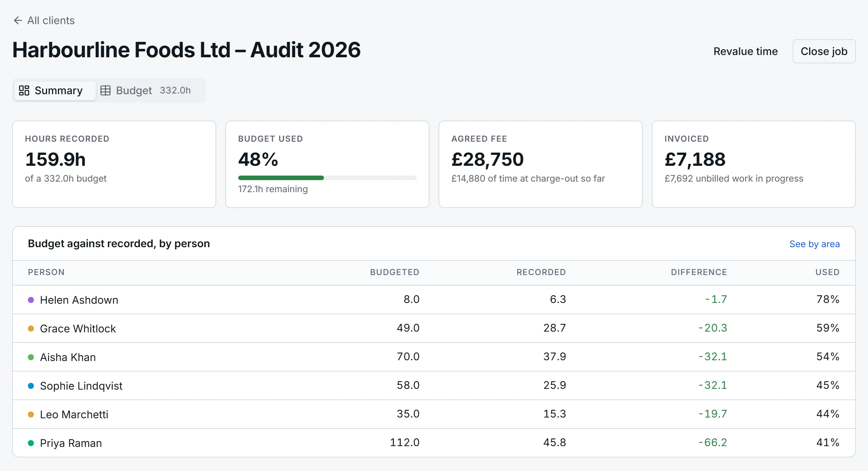The image size is (868, 471).
Task: Click the Difference column header
Action: tap(699, 272)
